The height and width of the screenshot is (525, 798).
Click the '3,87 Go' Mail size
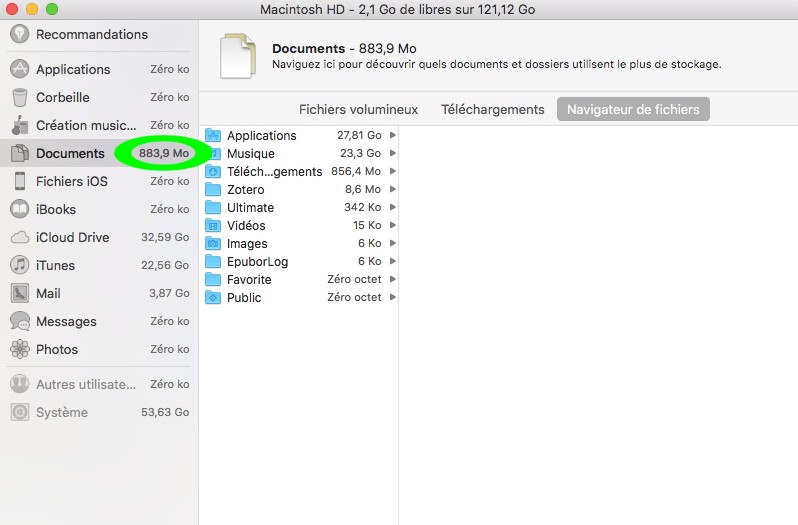click(x=169, y=293)
